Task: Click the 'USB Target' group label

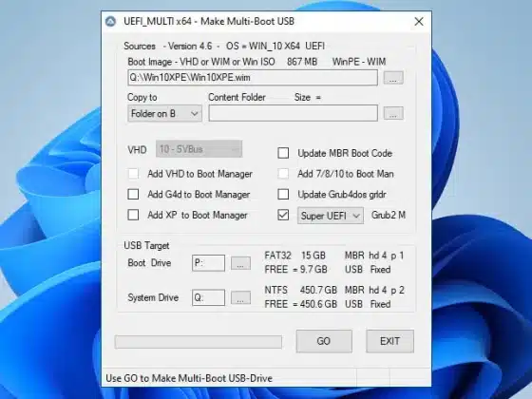Action: pos(146,245)
